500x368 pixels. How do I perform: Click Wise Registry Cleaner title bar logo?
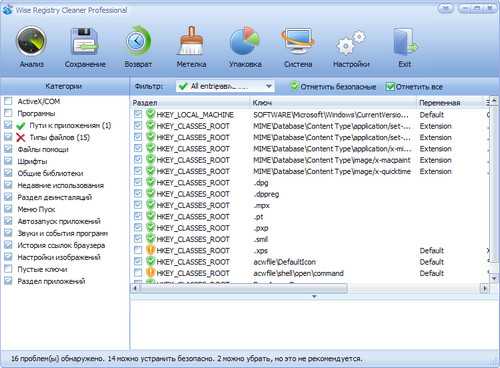[7, 10]
